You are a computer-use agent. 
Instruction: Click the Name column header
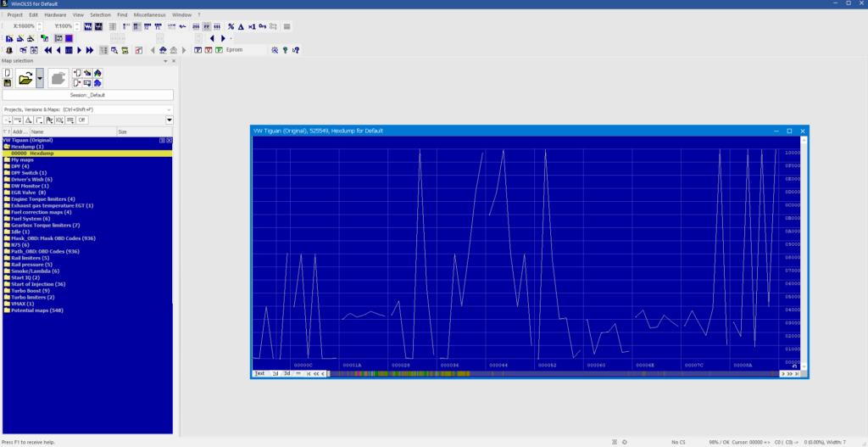[x=73, y=132]
